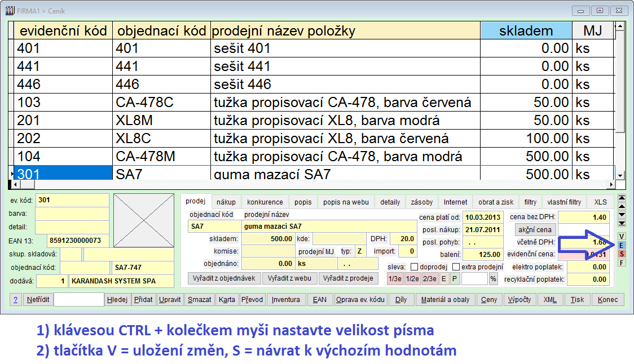Tick the extra prodejní checkbox
The image size is (634, 364).
(456, 267)
